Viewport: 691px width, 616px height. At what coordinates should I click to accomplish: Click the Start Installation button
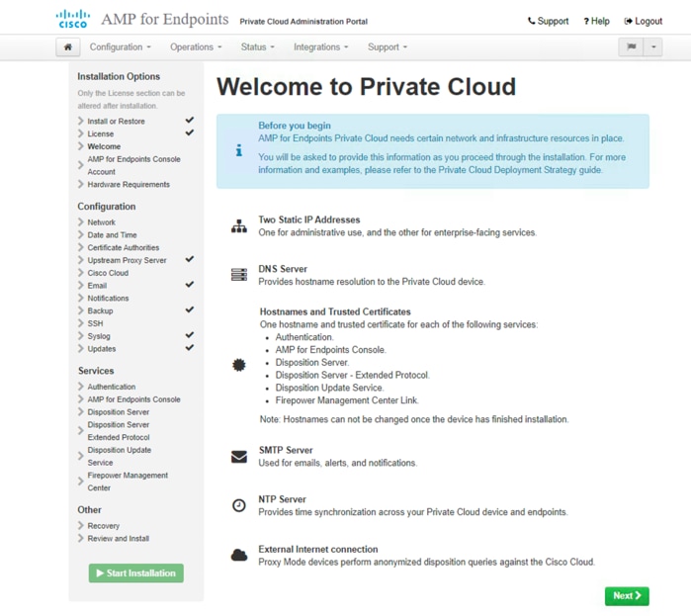pyautogui.click(x=136, y=573)
